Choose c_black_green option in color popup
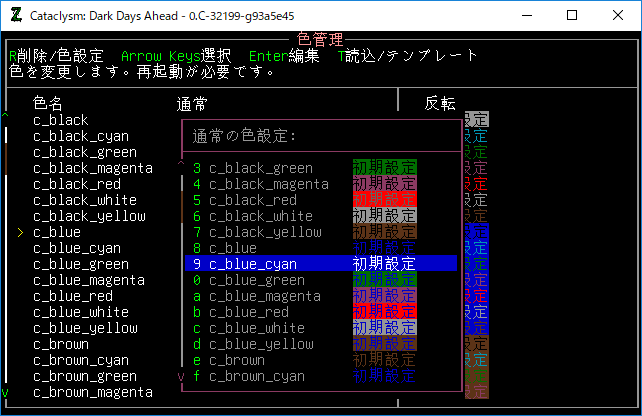Viewport: 642px width, 416px height. pyautogui.click(x=260, y=168)
